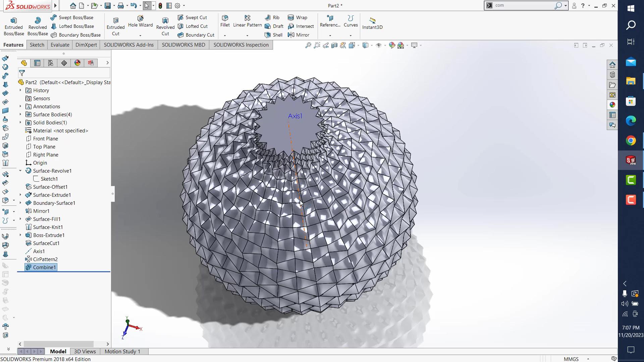The height and width of the screenshot is (362, 644).
Task: Switch to the Sketch tab
Action: (37, 45)
